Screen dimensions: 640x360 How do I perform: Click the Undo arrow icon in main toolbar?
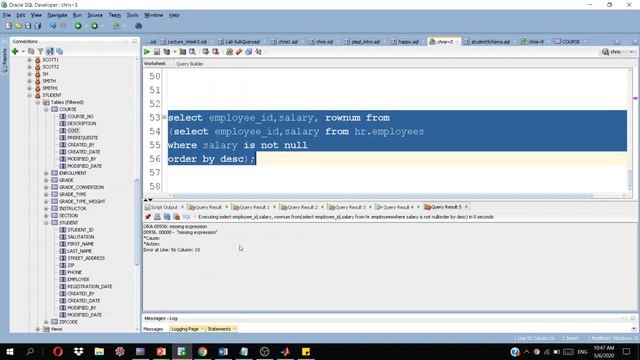coord(53,26)
